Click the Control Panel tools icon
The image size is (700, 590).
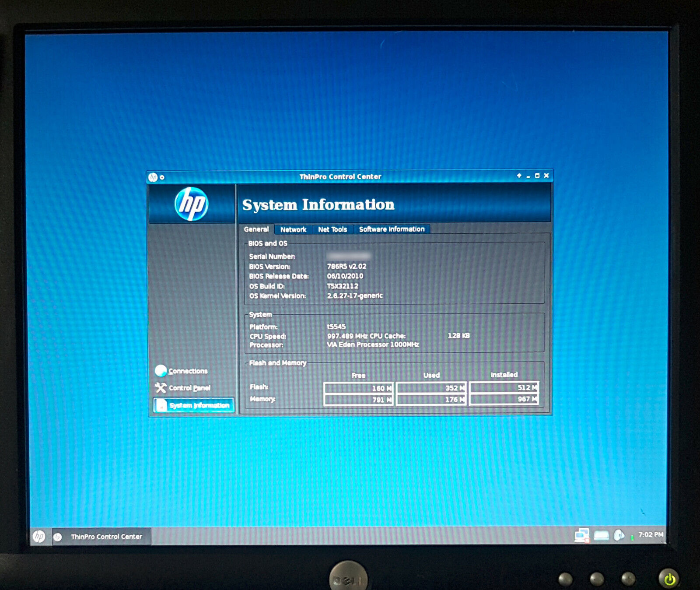(161, 388)
